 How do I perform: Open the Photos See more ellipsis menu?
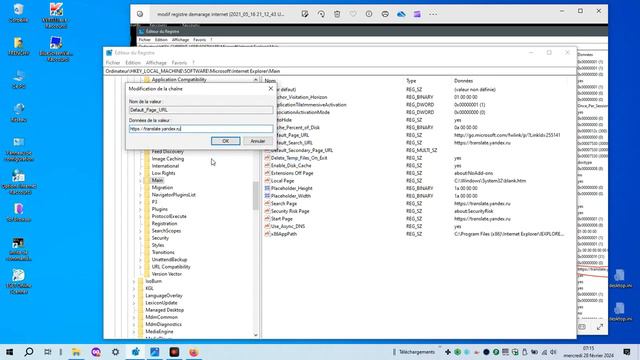point(433,14)
